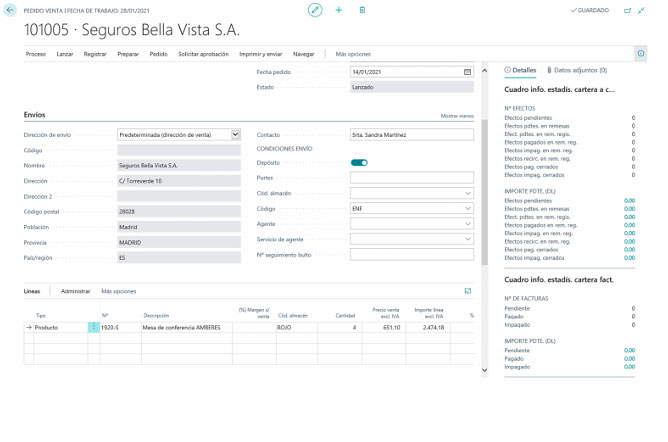Click the back arrow to leave the order

10,9
